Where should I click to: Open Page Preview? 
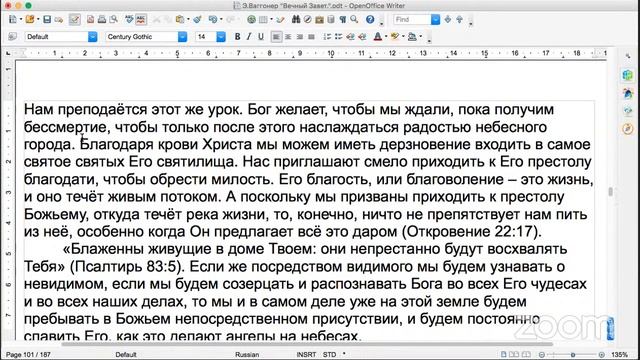[x=113, y=19]
